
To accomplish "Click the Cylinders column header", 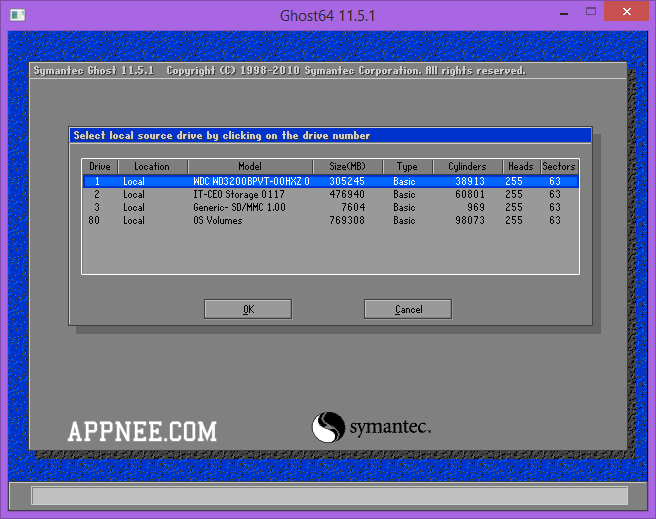I will tap(467, 166).
